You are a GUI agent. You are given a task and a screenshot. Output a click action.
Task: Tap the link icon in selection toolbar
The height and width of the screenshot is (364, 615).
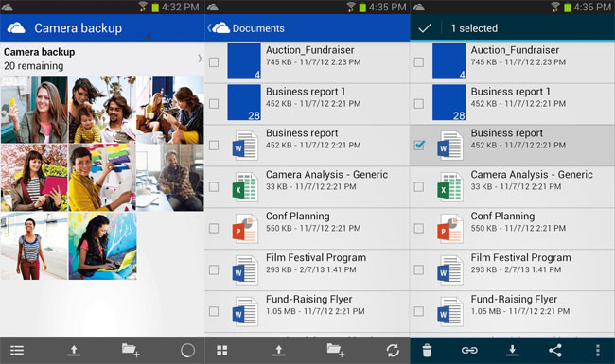pos(469,350)
